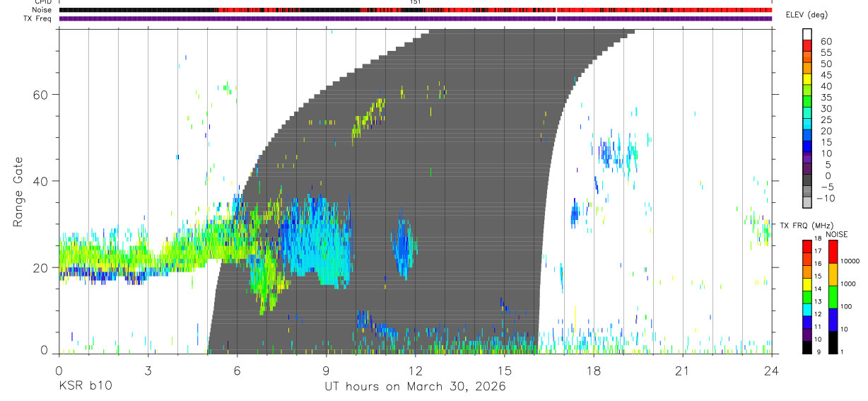Select the light gray bottom elevation swatch
868x401 pixels.
[807, 201]
